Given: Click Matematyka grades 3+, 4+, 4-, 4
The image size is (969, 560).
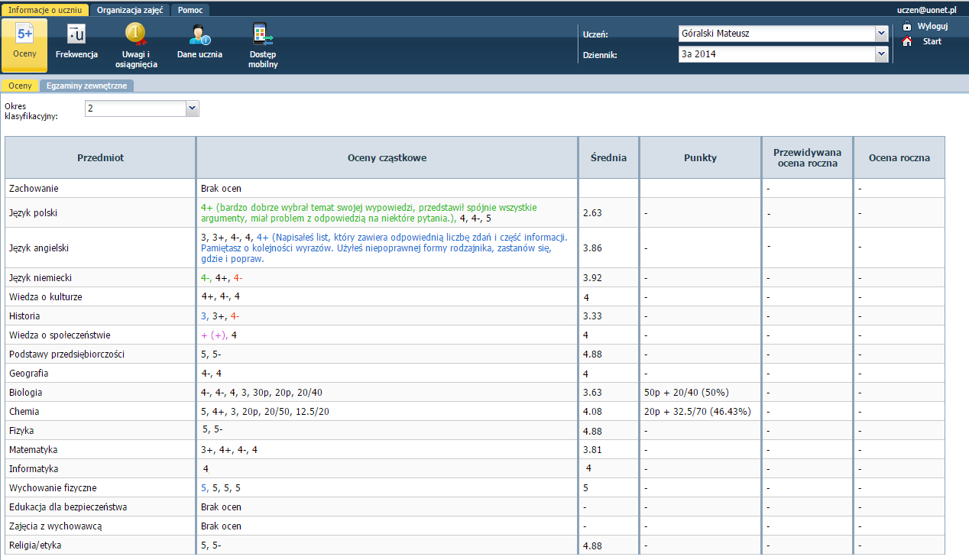Looking at the screenshot, I should click(x=229, y=450).
